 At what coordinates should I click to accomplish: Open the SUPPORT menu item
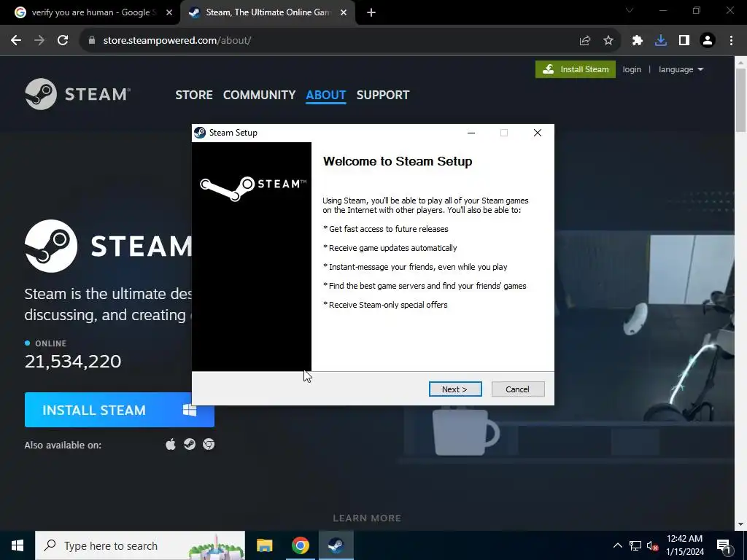tap(383, 95)
